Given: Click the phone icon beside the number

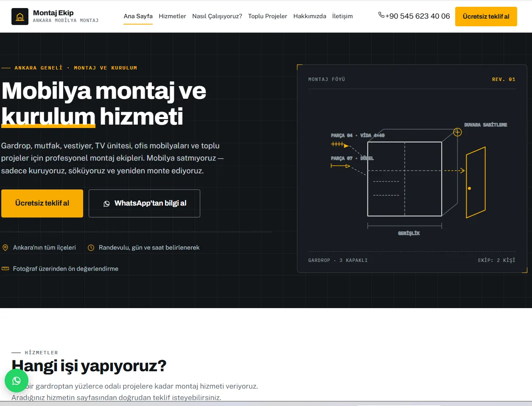Looking at the screenshot, I should coord(381,15).
